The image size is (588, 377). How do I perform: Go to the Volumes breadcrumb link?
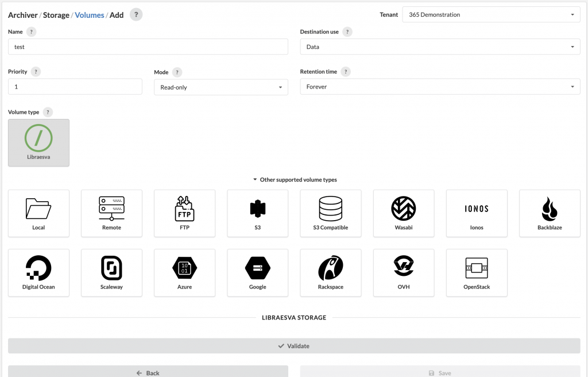[89, 15]
